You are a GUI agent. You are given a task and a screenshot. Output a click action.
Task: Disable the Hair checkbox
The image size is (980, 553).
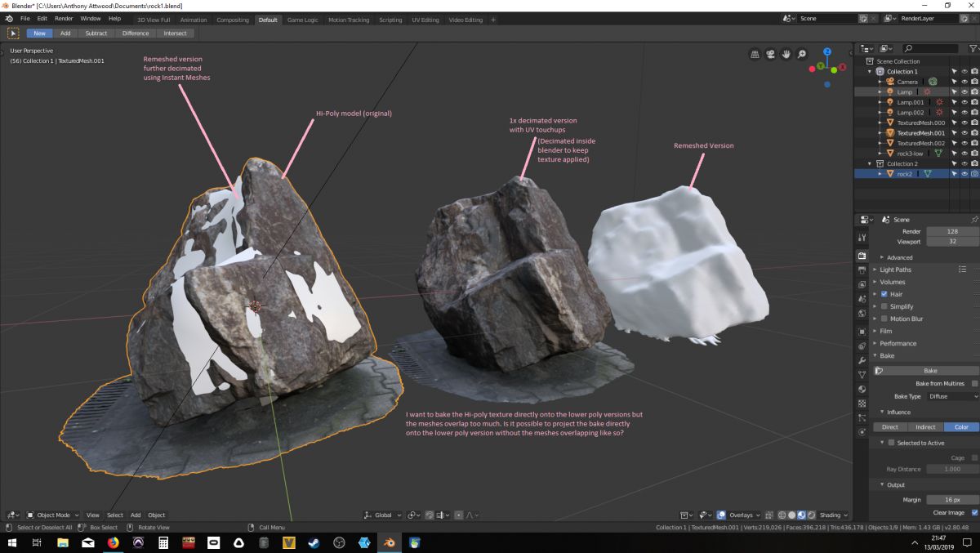point(884,294)
